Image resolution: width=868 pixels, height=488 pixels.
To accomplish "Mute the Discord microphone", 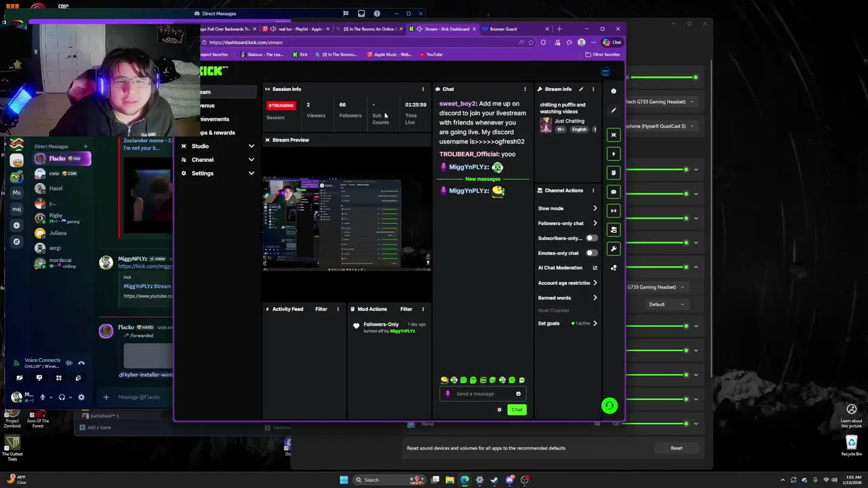I will coord(42,397).
